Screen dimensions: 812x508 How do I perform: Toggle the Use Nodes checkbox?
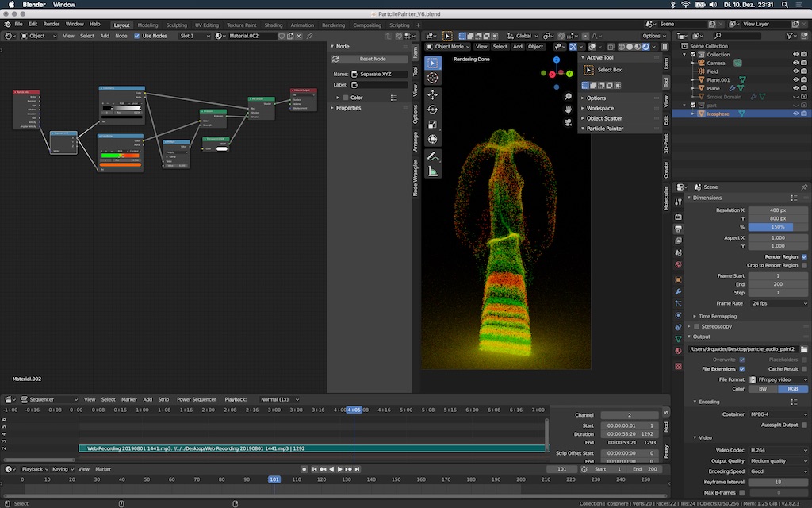[136, 36]
